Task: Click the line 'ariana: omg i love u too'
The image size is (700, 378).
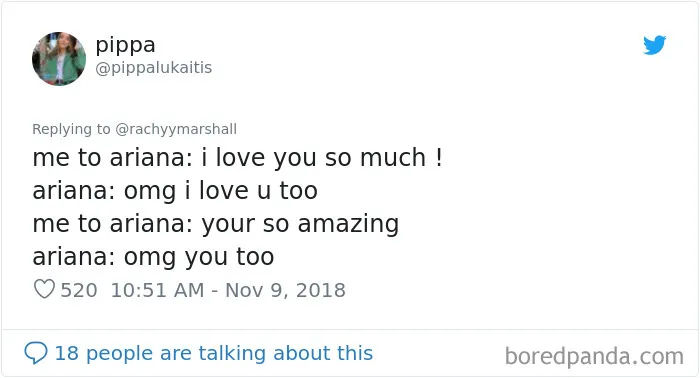Action: coord(175,191)
